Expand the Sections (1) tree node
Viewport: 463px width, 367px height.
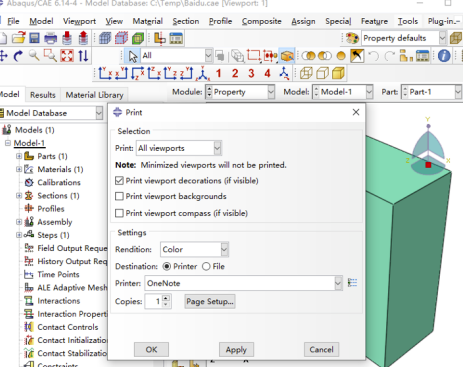(x=19, y=196)
